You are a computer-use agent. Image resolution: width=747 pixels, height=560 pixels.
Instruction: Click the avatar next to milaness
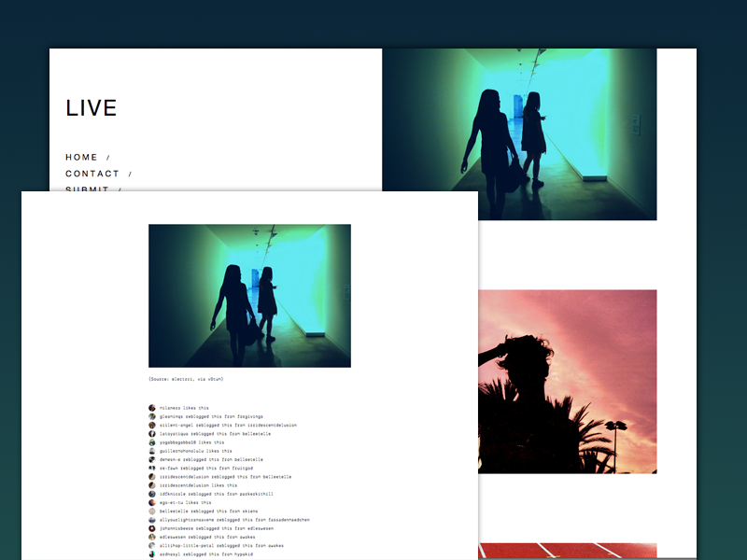152,408
